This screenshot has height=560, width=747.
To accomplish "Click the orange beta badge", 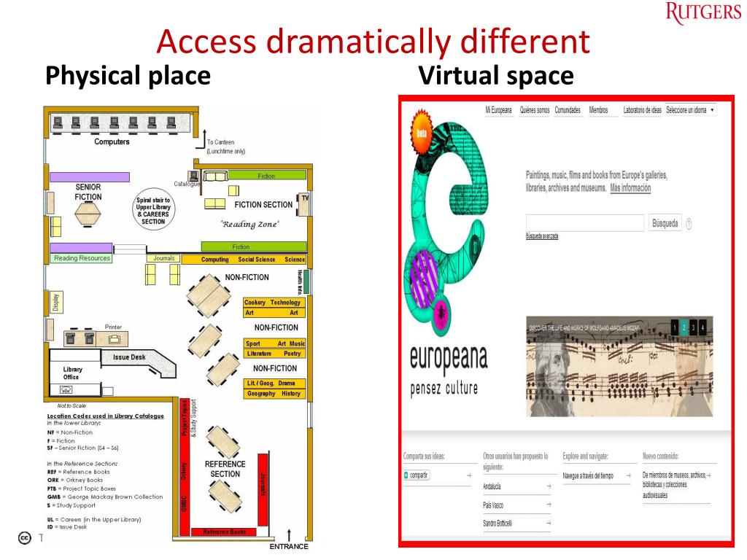I will click(x=422, y=132).
